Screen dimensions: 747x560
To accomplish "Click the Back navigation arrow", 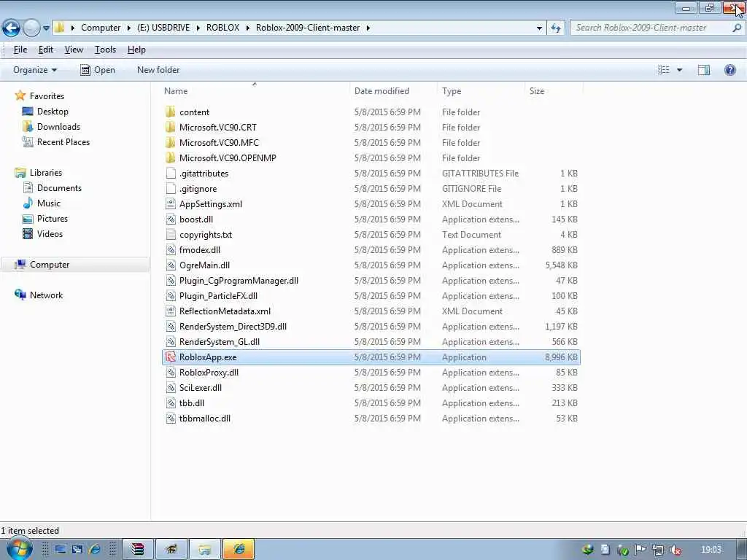I will (x=12, y=28).
